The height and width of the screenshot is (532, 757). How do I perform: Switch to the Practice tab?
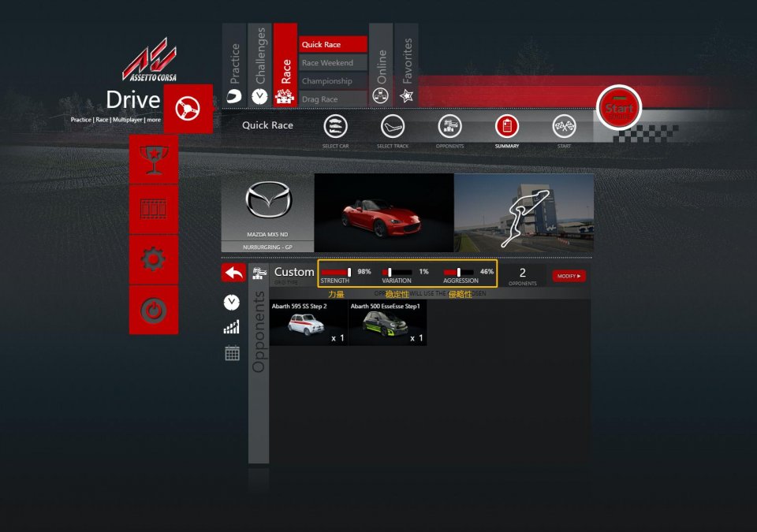click(234, 65)
